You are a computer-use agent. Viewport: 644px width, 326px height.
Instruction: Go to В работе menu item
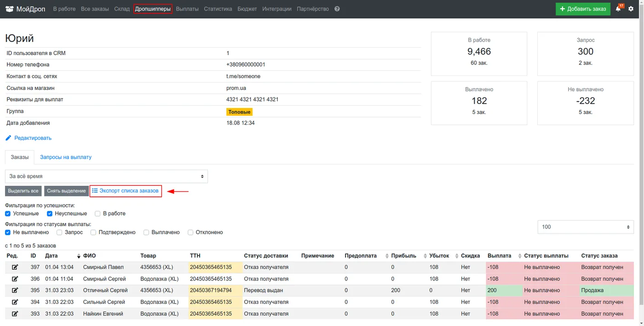[64, 9]
